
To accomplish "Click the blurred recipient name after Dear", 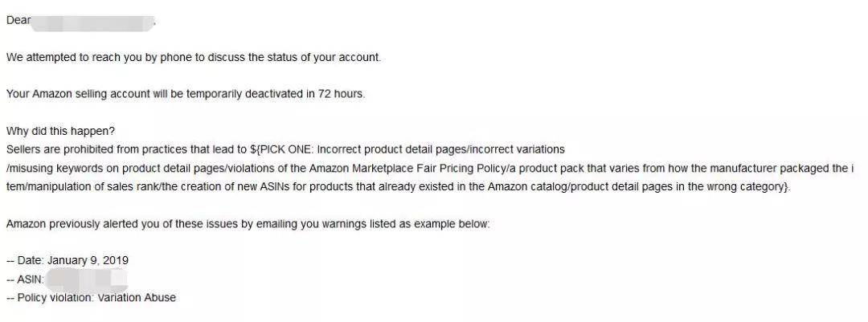I will point(92,22).
